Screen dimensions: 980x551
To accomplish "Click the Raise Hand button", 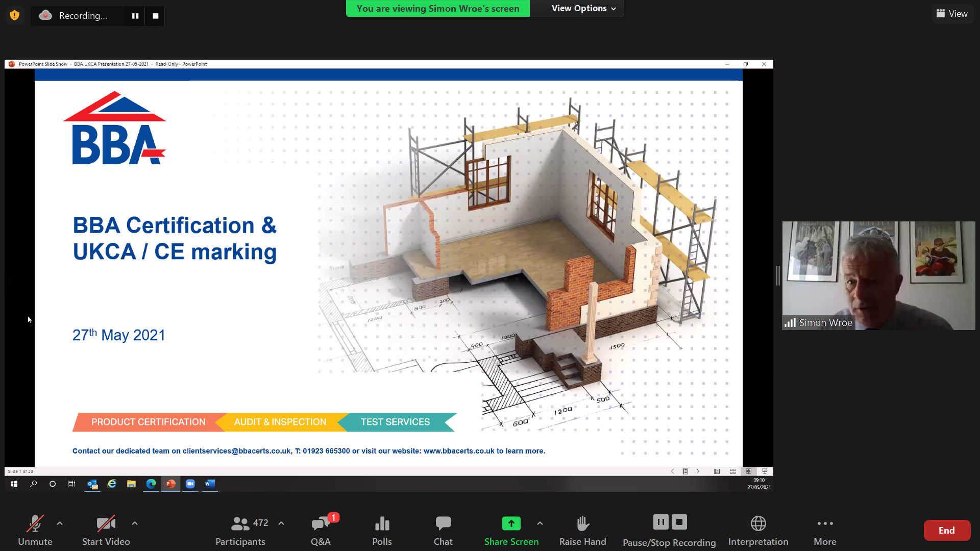I will [582, 531].
